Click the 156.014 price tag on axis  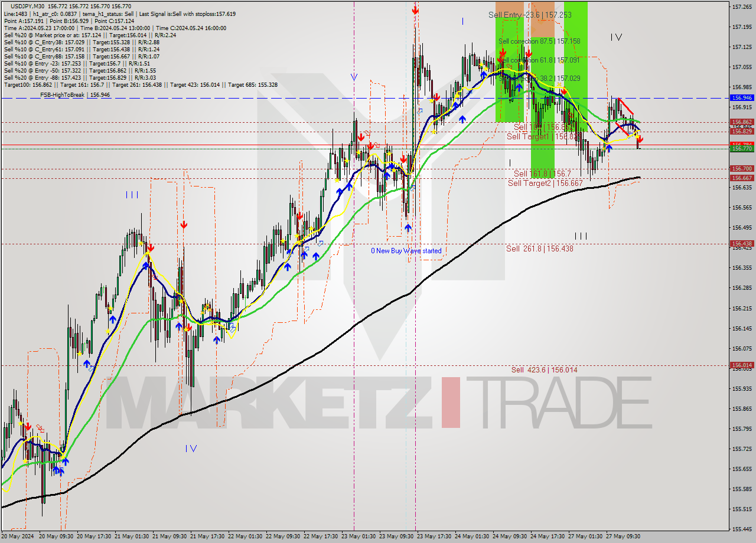point(742,365)
